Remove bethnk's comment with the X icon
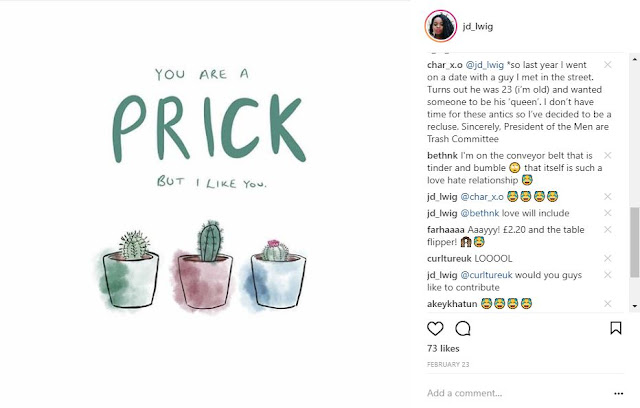Viewport: 640px width, 408px height. (608, 156)
